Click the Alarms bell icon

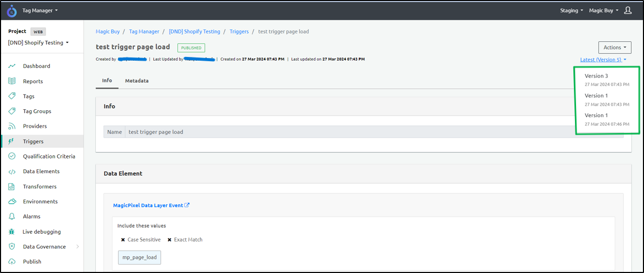[x=12, y=216]
